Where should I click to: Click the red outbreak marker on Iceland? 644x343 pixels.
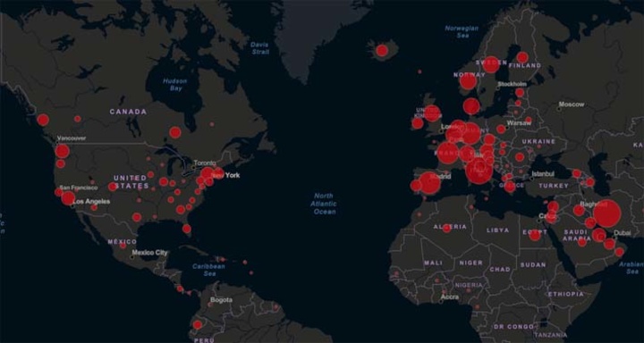click(x=382, y=50)
